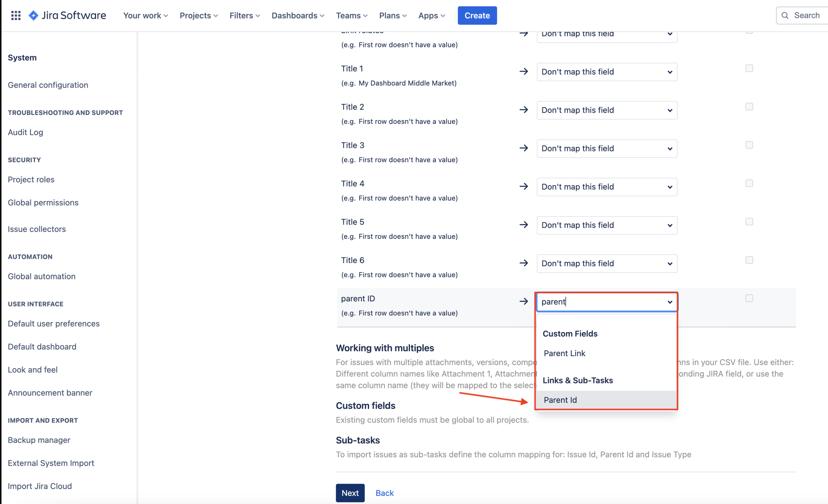Screen dimensions: 828x504
Task: Expand the Title 5 mapping dropdown
Action: click(x=607, y=225)
